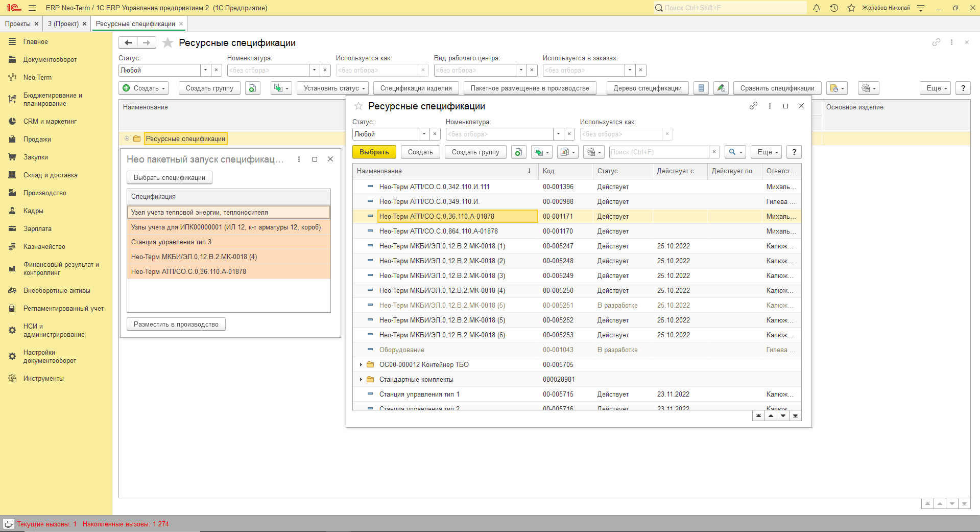Sort by Наименование column header in dialog
The width and height of the screenshot is (980, 532).
tap(445, 171)
